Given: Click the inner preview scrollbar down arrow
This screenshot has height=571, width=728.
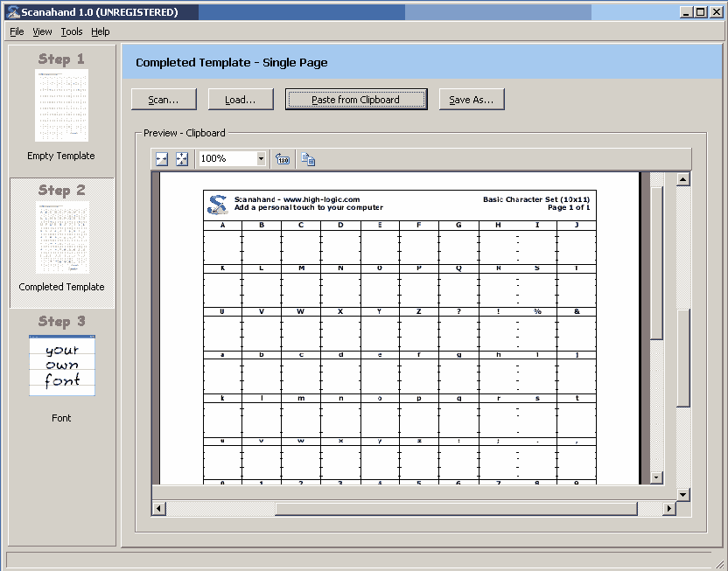Looking at the screenshot, I should (656, 477).
